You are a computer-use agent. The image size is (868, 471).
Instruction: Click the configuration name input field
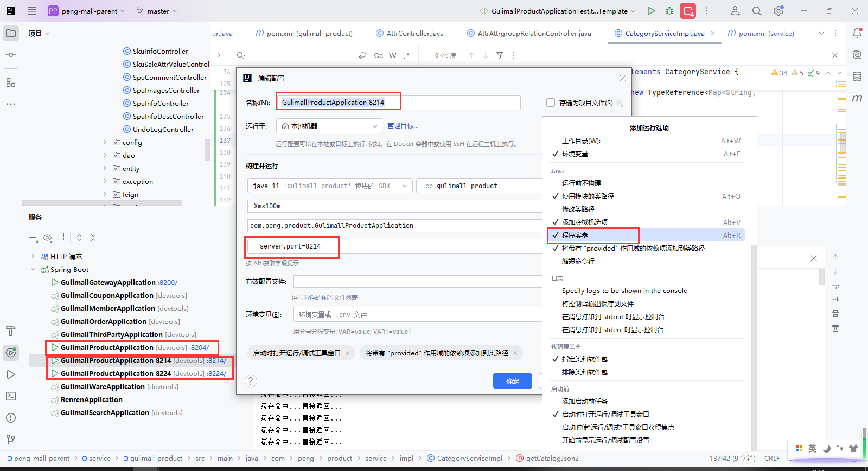coord(399,103)
